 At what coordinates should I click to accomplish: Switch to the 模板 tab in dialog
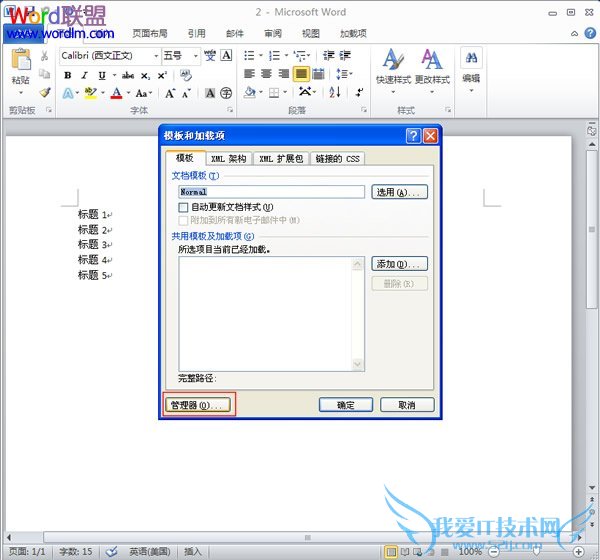[185, 158]
